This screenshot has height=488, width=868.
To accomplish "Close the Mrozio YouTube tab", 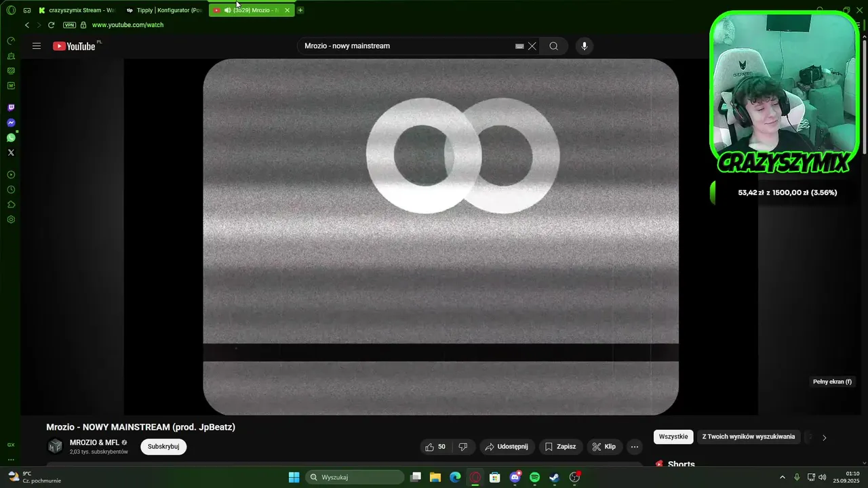I will pyautogui.click(x=288, y=10).
